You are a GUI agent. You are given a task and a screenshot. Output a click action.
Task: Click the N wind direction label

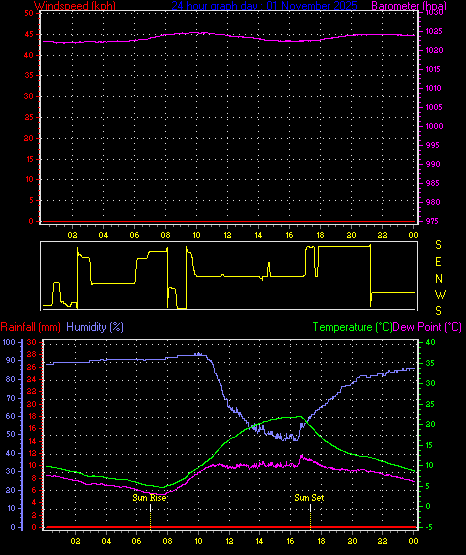pos(439,279)
